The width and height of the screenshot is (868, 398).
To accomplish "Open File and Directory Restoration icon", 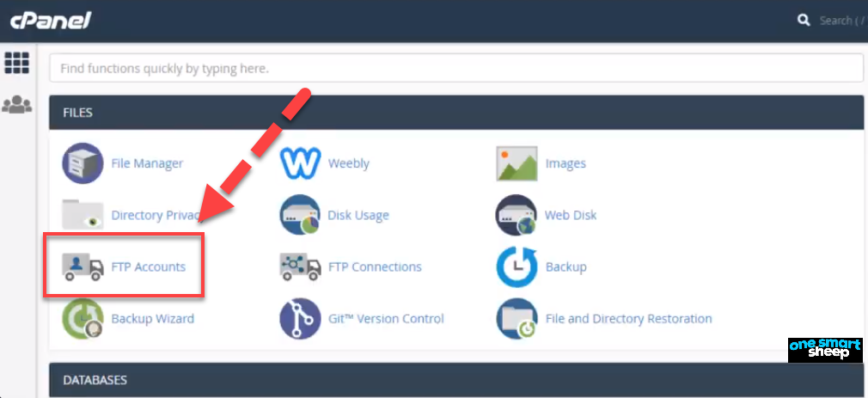I will click(517, 319).
